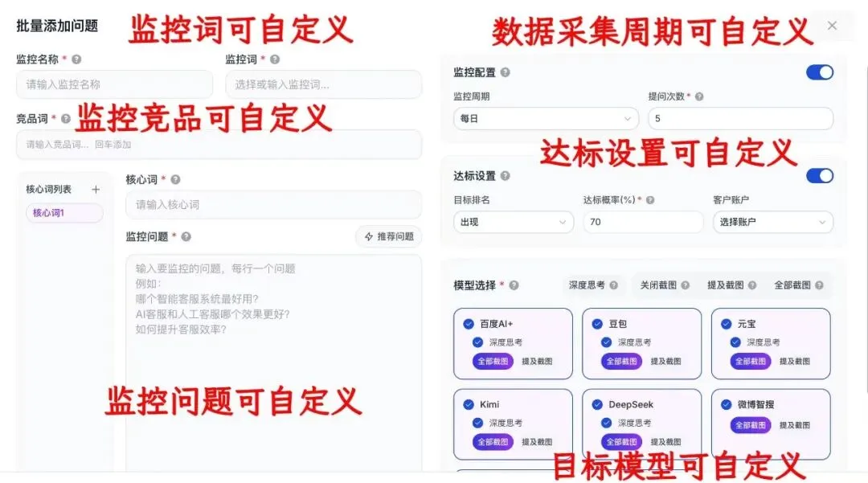Click help icon beside 提问次数

tap(699, 96)
